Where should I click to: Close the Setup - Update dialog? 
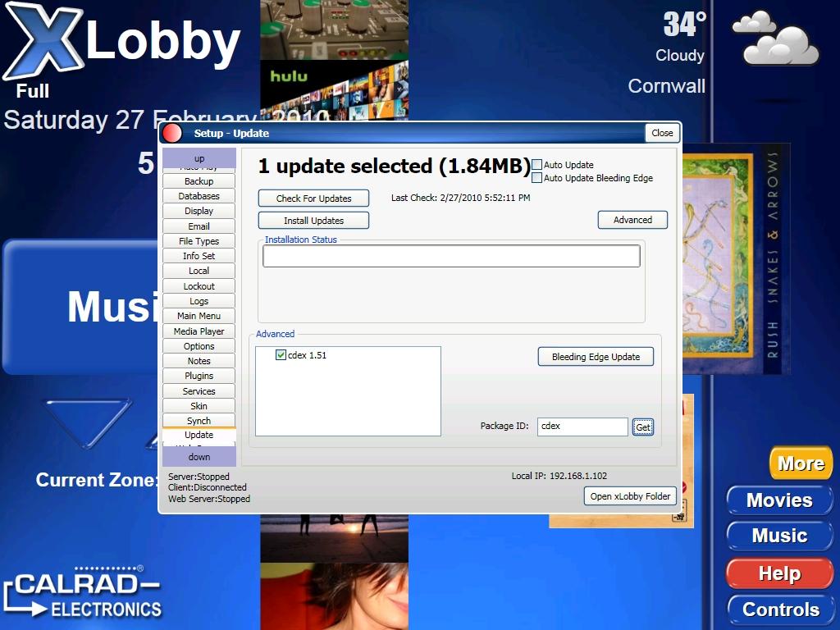662,133
